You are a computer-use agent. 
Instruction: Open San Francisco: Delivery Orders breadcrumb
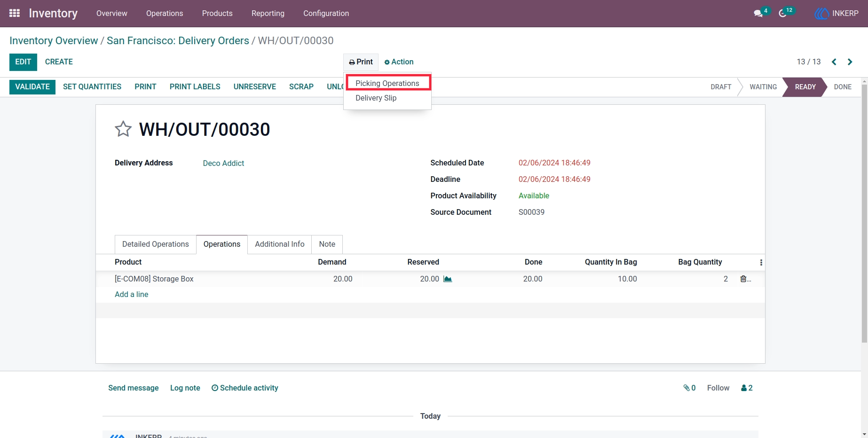[x=178, y=41]
